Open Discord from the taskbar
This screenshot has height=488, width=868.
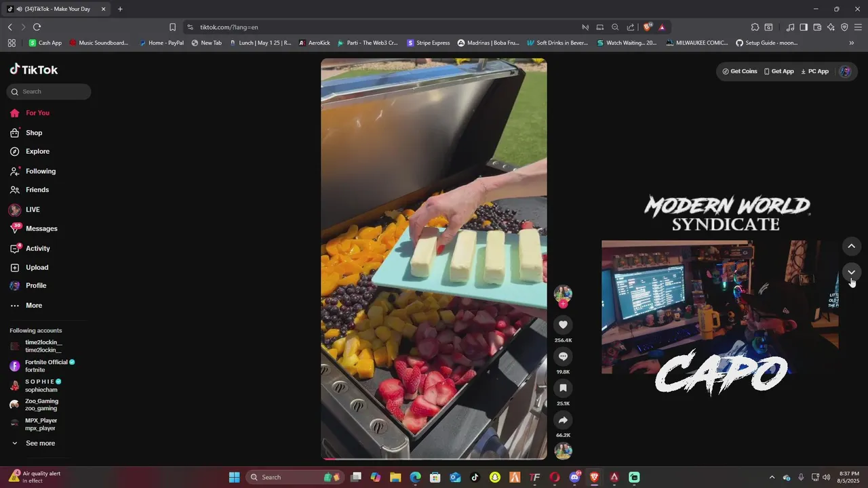575,477
